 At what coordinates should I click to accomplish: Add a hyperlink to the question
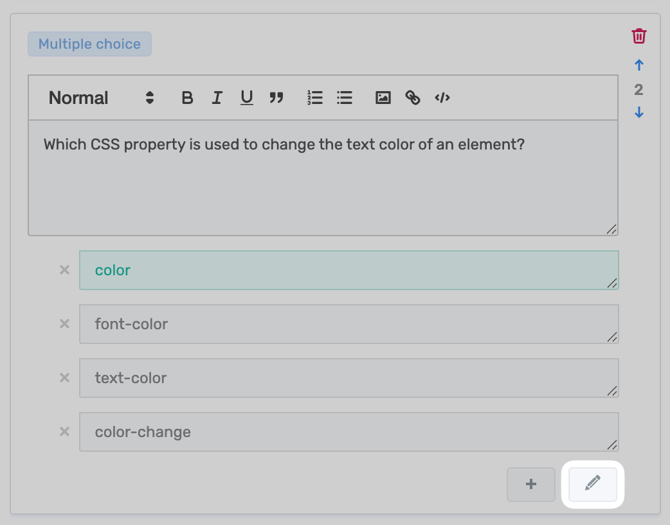point(413,98)
